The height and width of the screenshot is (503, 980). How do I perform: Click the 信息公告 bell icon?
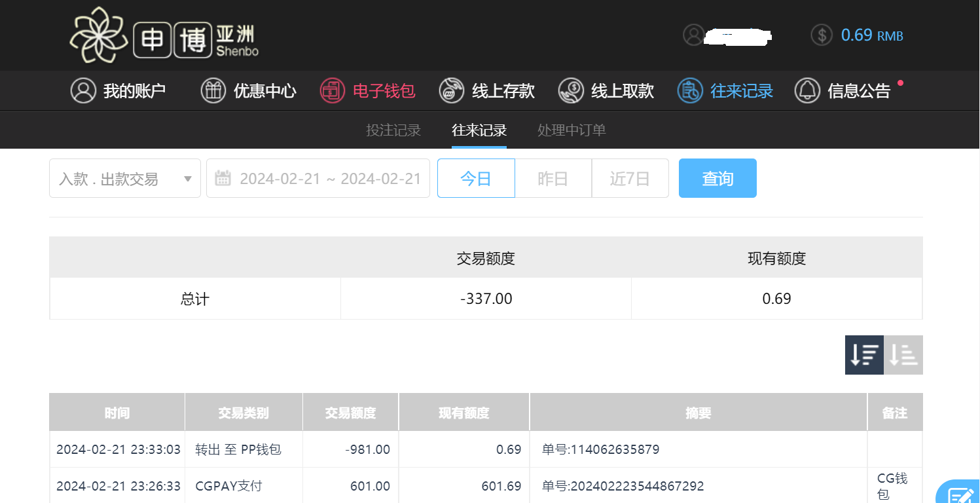click(x=807, y=90)
